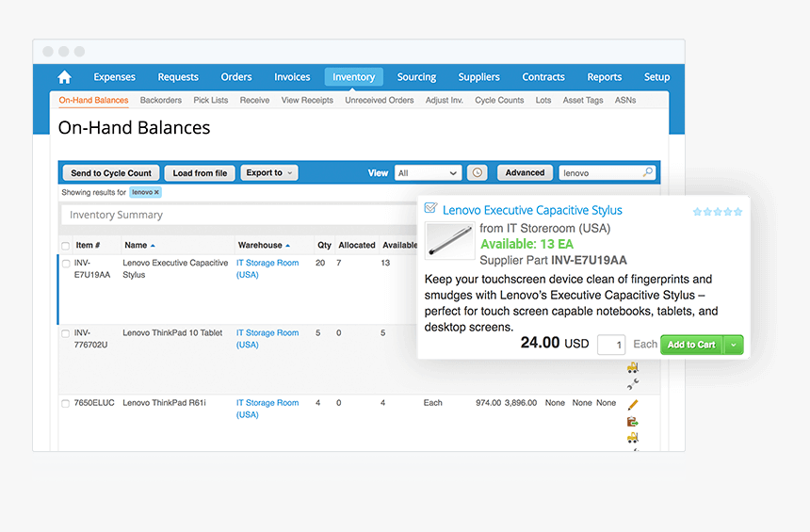
Task: Open the stylus product thumbnail image
Action: [x=450, y=241]
